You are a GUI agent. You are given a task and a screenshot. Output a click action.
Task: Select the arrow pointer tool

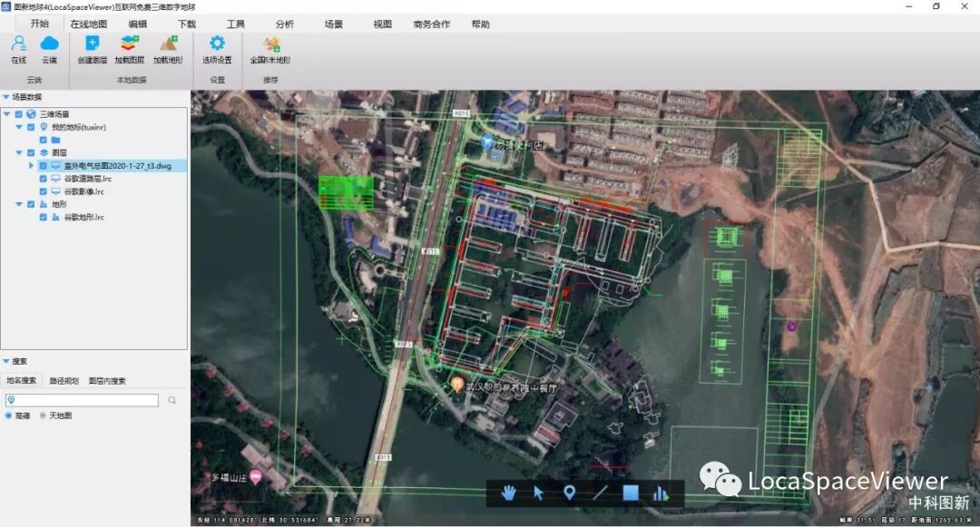coord(539,493)
